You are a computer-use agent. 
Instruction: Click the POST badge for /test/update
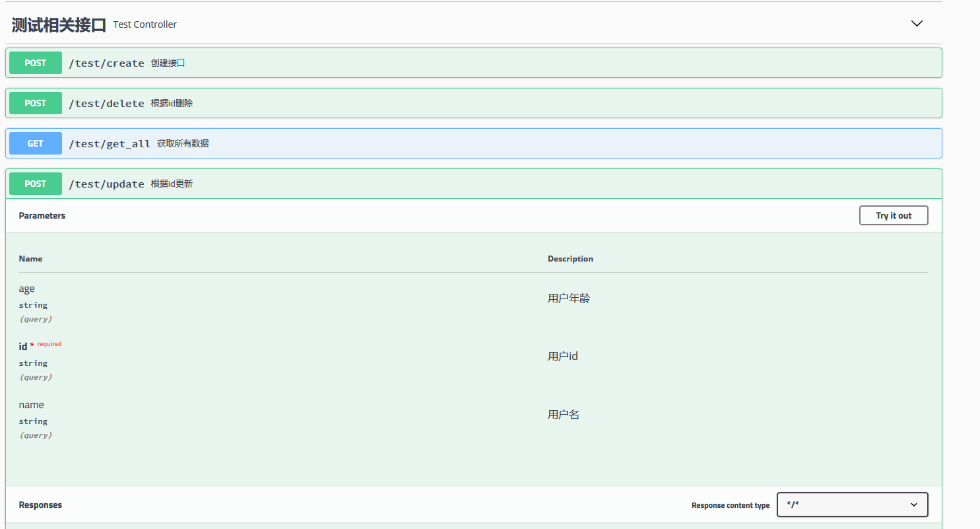point(36,184)
